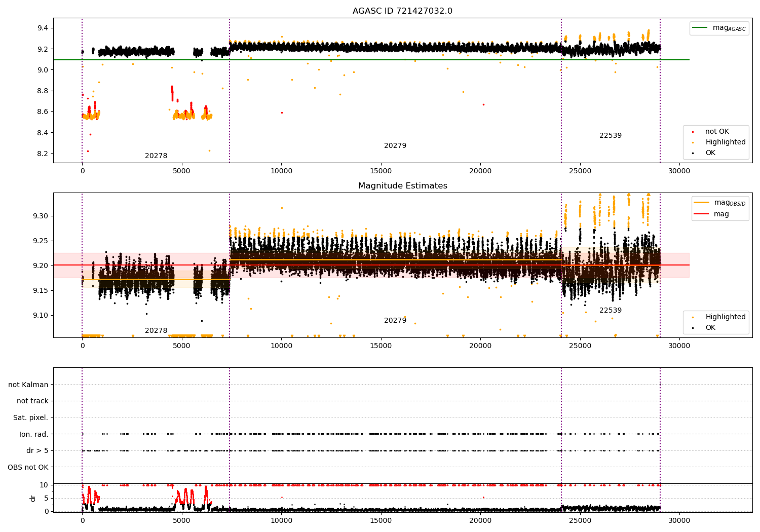Click the 9.4 y-axis tick in top plot
Screen dimensions: 760x532
[x=42, y=28]
